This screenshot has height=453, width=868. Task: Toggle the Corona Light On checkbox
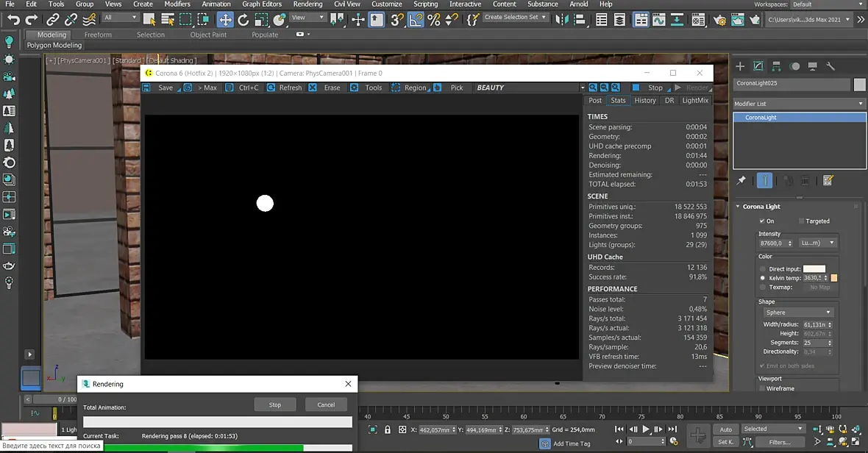pos(762,221)
